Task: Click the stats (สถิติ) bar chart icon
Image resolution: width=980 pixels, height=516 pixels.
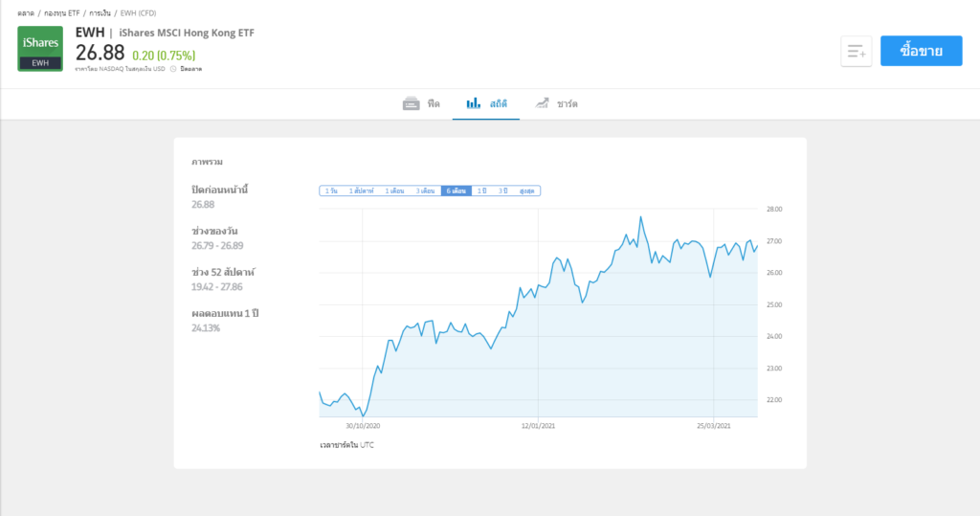Action: pos(473,102)
